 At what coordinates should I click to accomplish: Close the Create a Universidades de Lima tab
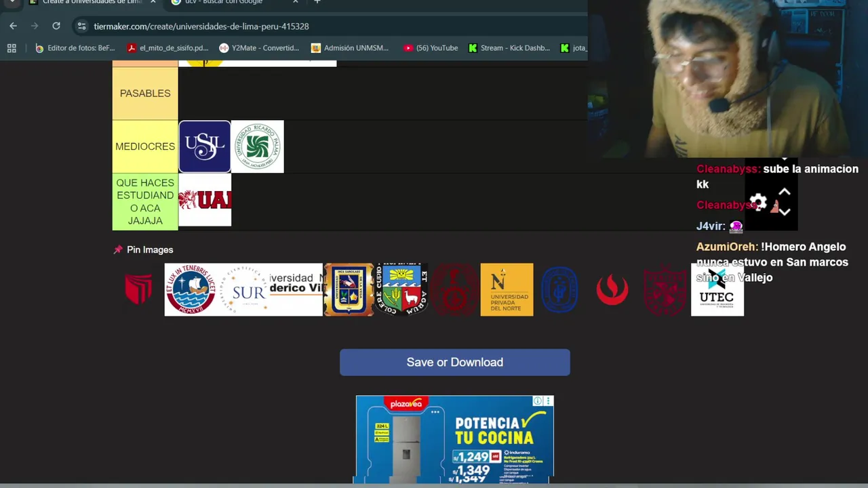click(153, 2)
